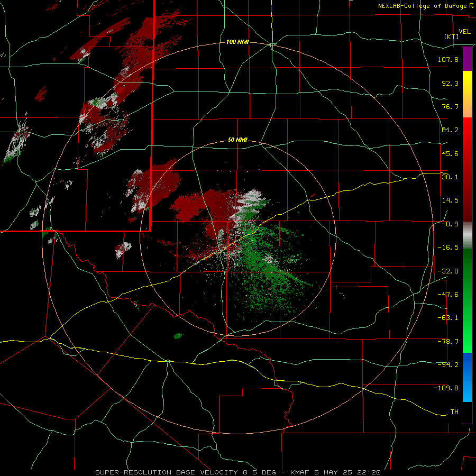Select the 107.8 value on the velocity scale

click(448, 59)
